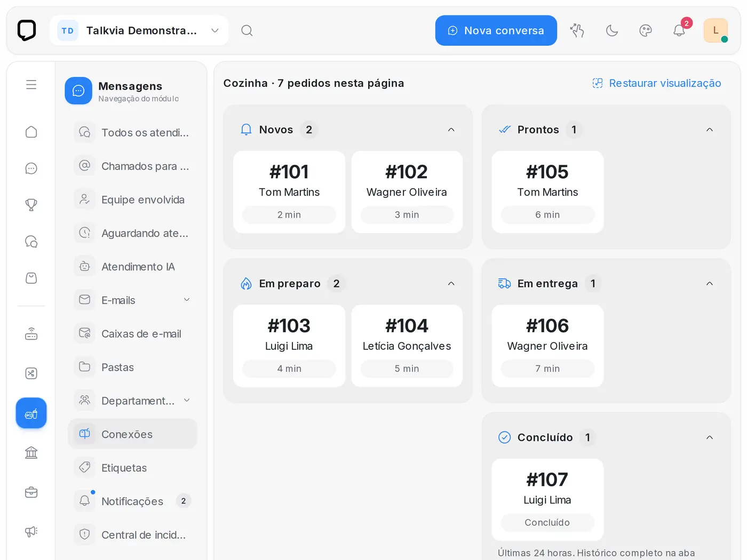The width and height of the screenshot is (747, 560).
Task: Open trophy icon in left rail
Action: 31,205
